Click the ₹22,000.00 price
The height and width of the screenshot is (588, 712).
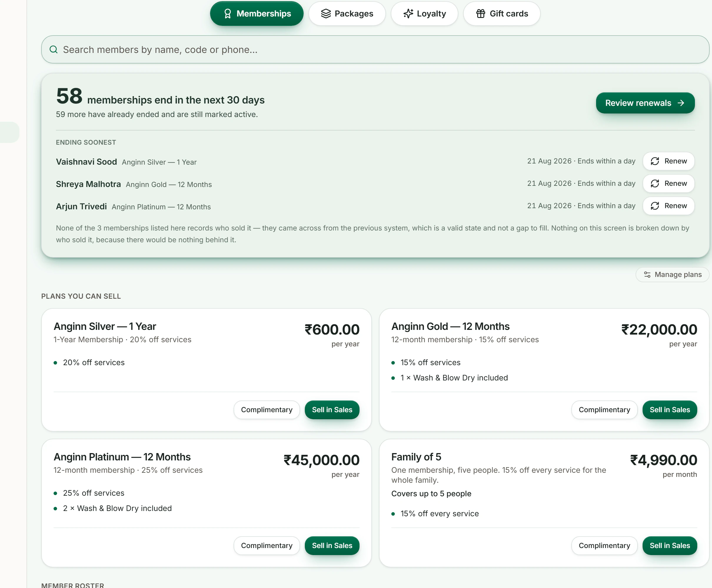pos(659,330)
